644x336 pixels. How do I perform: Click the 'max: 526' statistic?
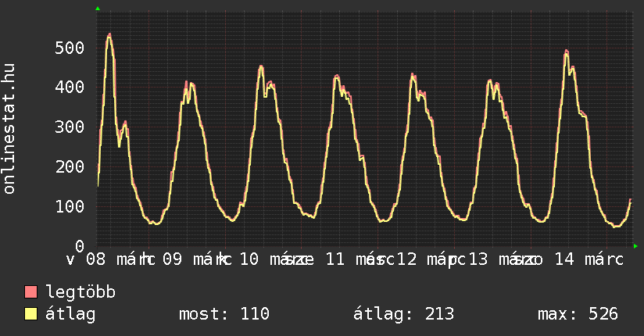click(x=578, y=315)
